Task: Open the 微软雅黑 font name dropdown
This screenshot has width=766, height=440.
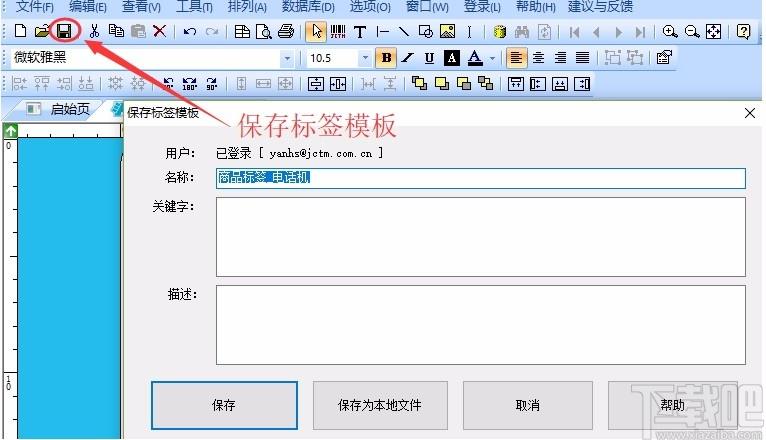Action: [x=287, y=59]
